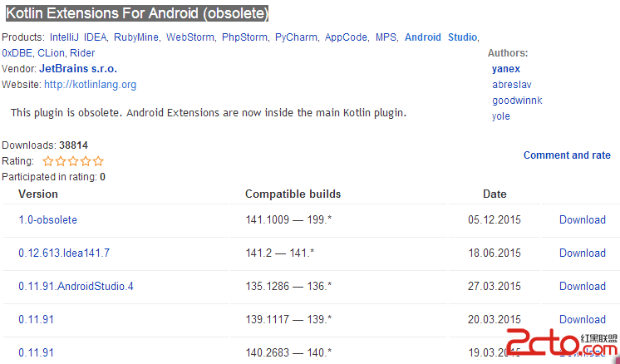Open the IntelliJ IDEA product link

point(78,37)
